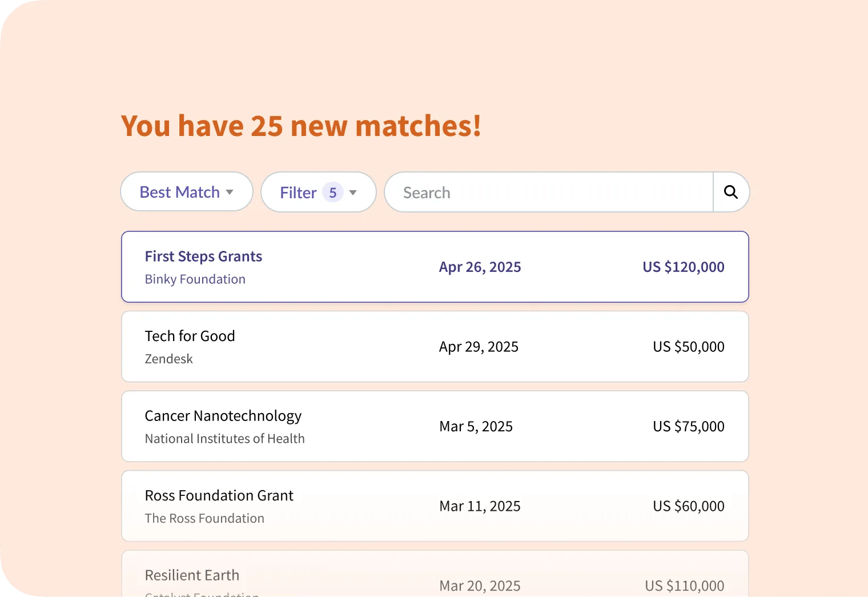The height and width of the screenshot is (597, 868).
Task: Click the Binky Foundation funder name
Action: tap(195, 279)
